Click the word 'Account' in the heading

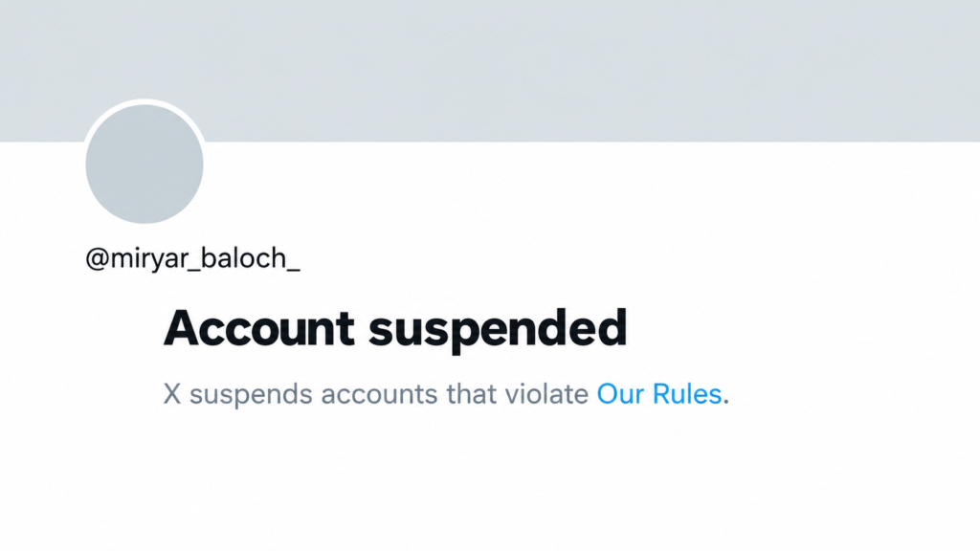258,327
